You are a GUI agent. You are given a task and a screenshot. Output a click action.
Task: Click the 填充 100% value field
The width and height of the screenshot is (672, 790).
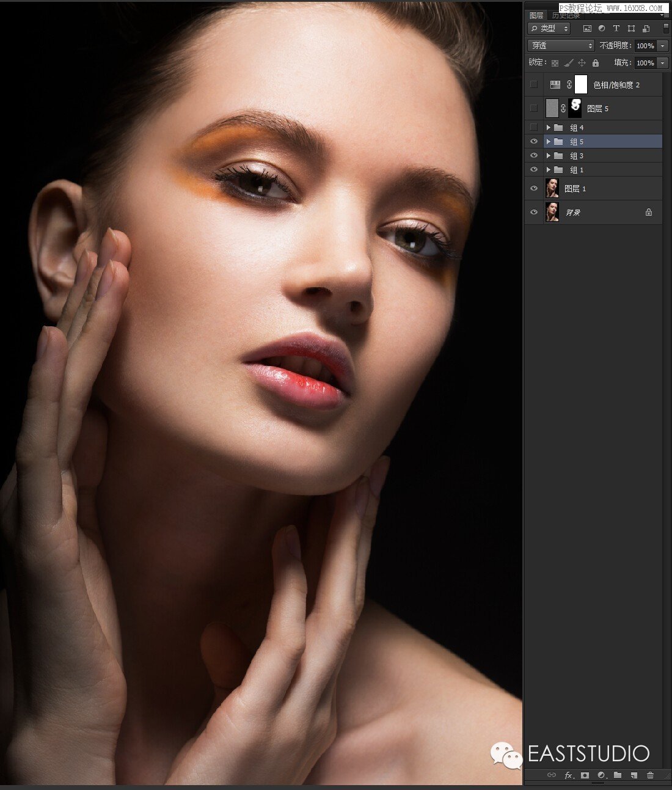click(x=645, y=63)
